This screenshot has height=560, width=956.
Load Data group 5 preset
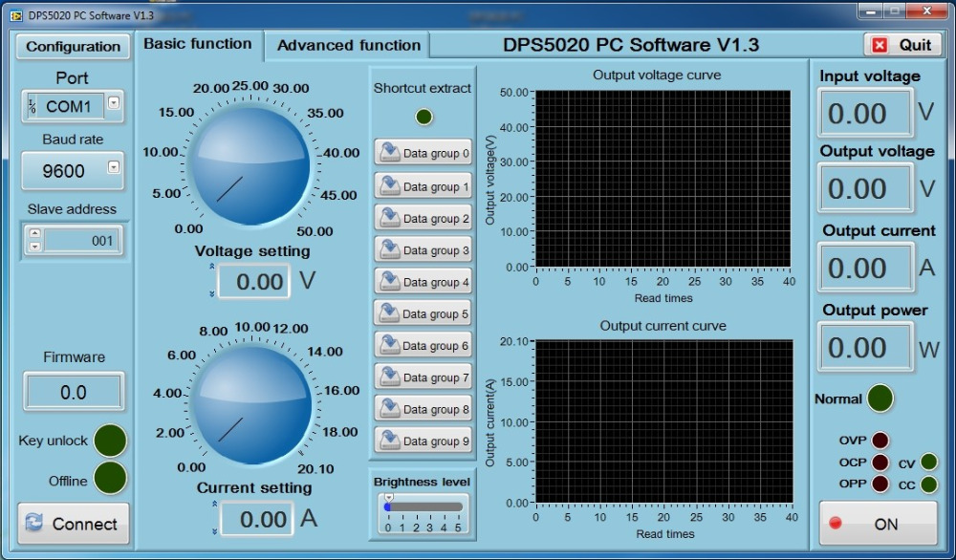pos(424,313)
